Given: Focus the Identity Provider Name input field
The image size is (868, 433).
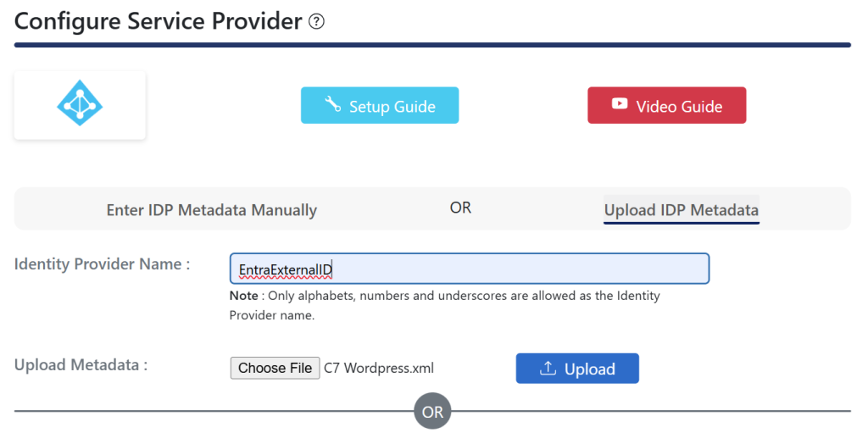Looking at the screenshot, I should (x=470, y=269).
